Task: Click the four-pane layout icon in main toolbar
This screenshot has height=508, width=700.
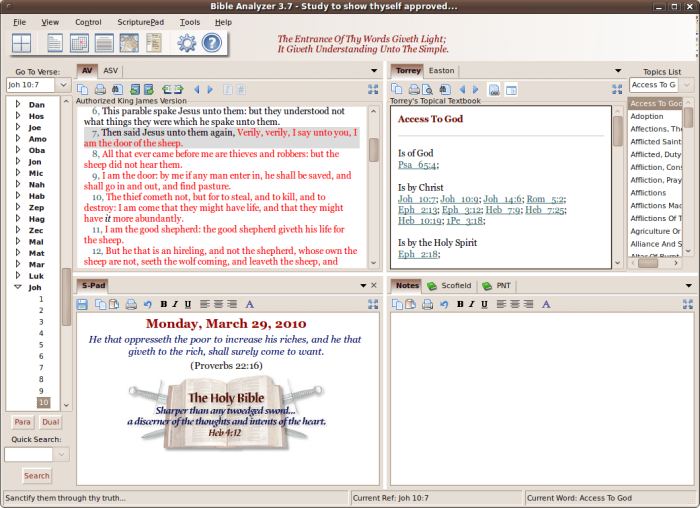Action: click(21, 43)
